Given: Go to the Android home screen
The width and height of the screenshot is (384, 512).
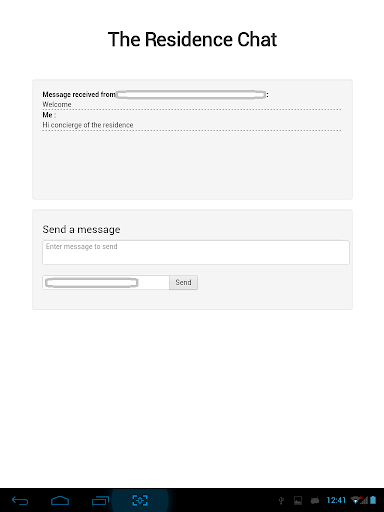Looking at the screenshot, I should coord(60,500).
